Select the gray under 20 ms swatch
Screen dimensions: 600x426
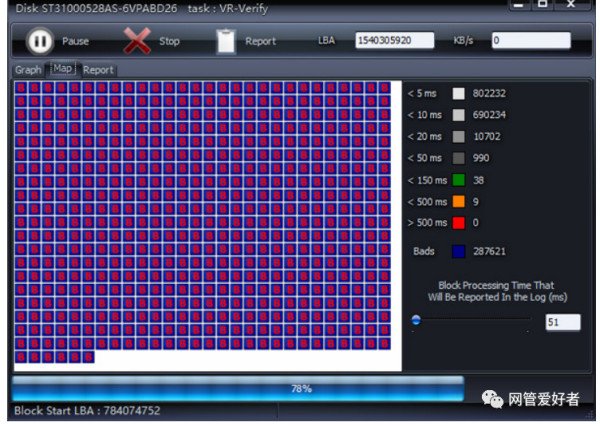coord(458,136)
